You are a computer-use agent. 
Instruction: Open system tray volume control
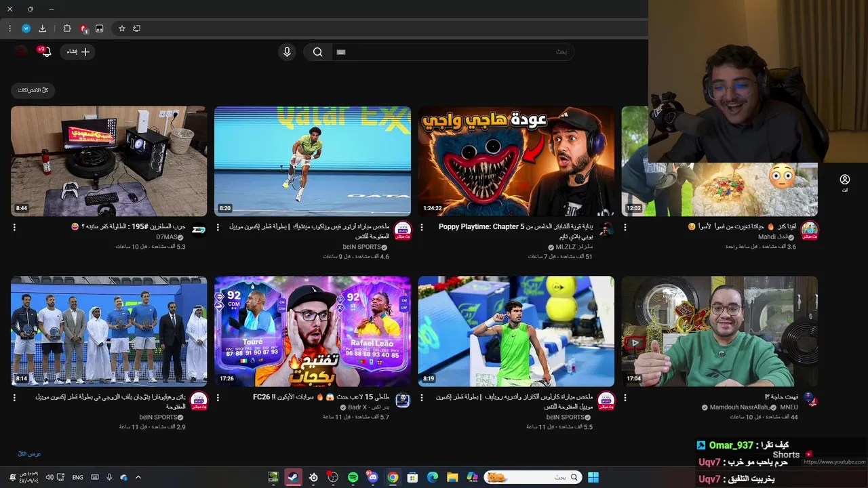[x=50, y=477]
